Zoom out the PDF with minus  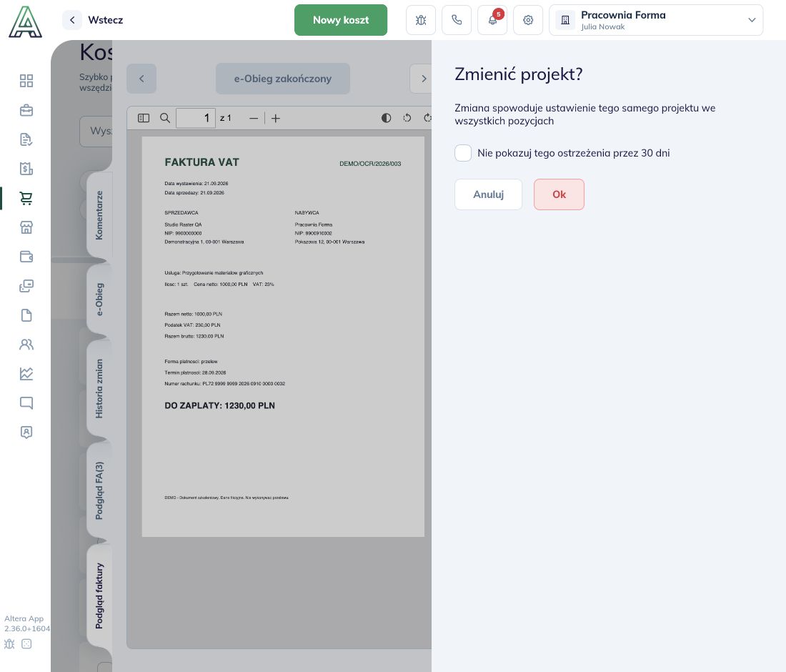(x=254, y=119)
